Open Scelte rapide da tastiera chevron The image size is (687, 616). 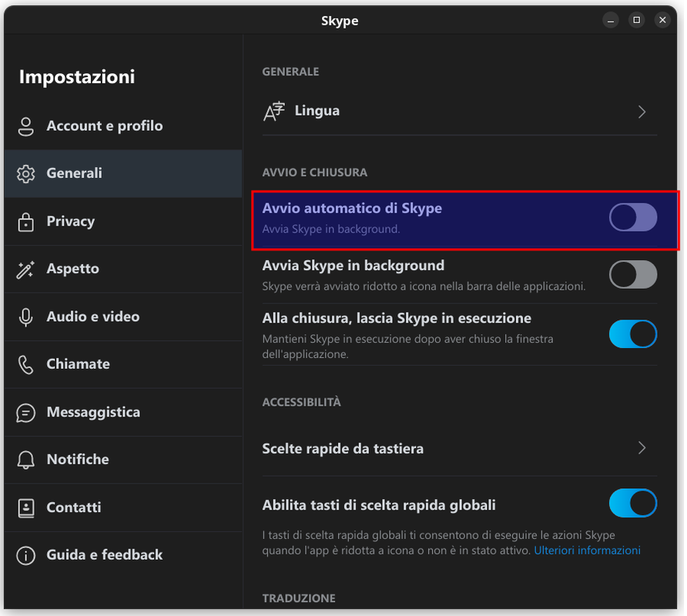pos(642,448)
